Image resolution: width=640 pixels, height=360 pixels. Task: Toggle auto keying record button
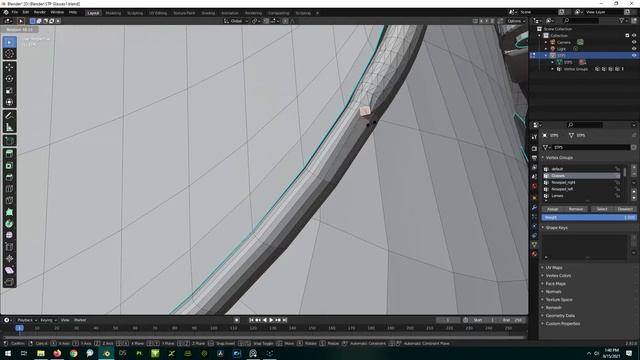pyautogui.click(x=237, y=320)
